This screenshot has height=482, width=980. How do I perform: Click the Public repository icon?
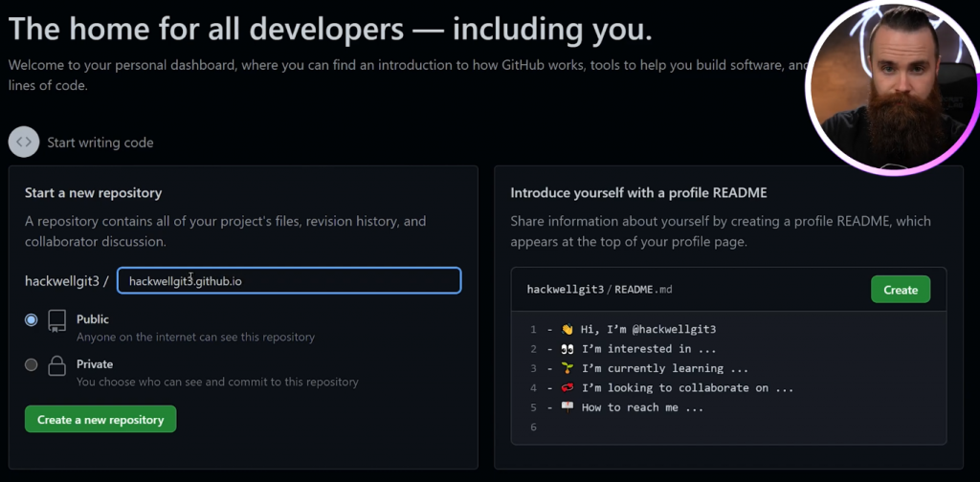(x=56, y=320)
